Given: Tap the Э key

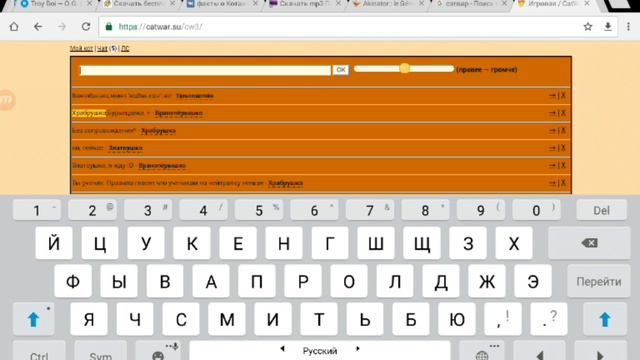Looking at the screenshot, I should (x=533, y=281).
